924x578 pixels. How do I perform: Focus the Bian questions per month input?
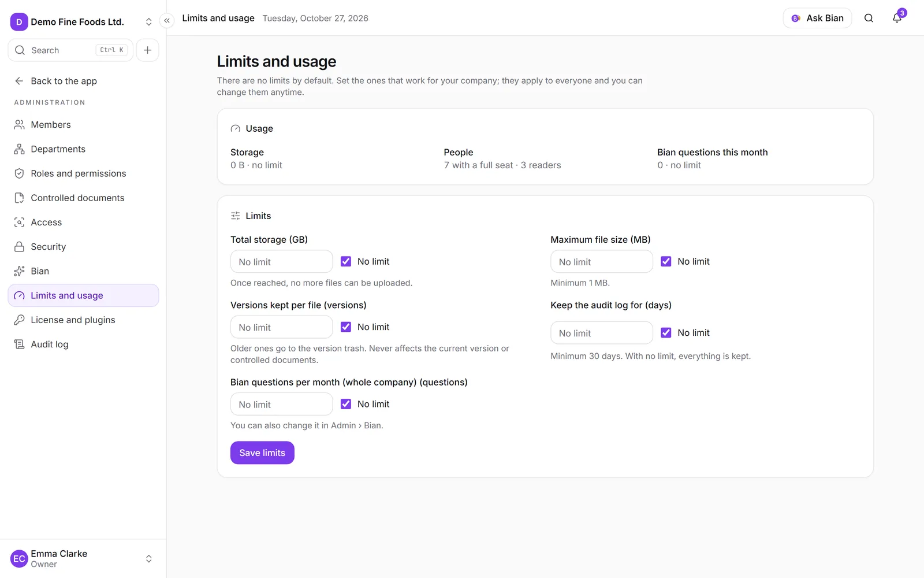[281, 404]
